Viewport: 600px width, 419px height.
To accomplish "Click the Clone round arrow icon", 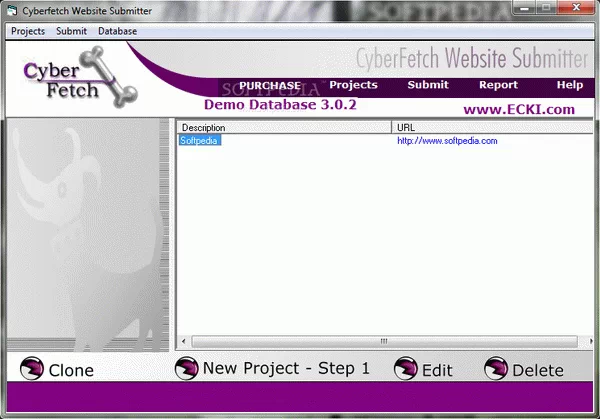I will click(x=32, y=368).
